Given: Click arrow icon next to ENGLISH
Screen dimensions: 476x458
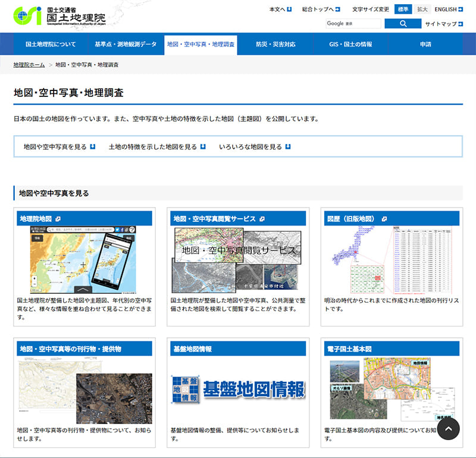Looking at the screenshot, I should [461, 10].
